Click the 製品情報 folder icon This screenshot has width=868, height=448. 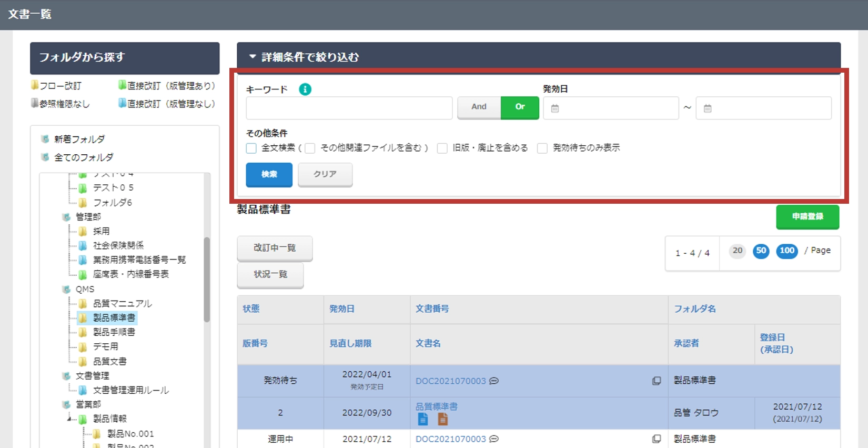83,419
